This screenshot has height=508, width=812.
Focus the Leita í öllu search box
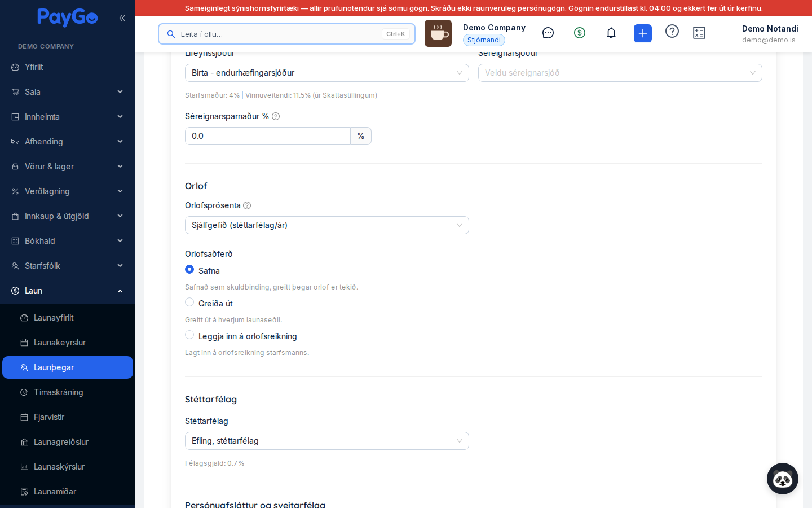pos(286,34)
